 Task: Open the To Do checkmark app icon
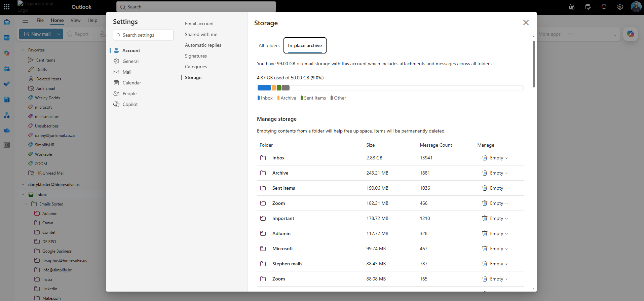[7, 84]
